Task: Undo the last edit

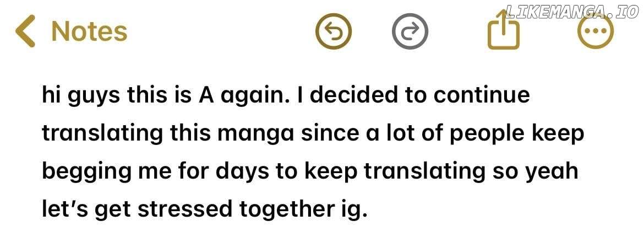Action: 333,31
